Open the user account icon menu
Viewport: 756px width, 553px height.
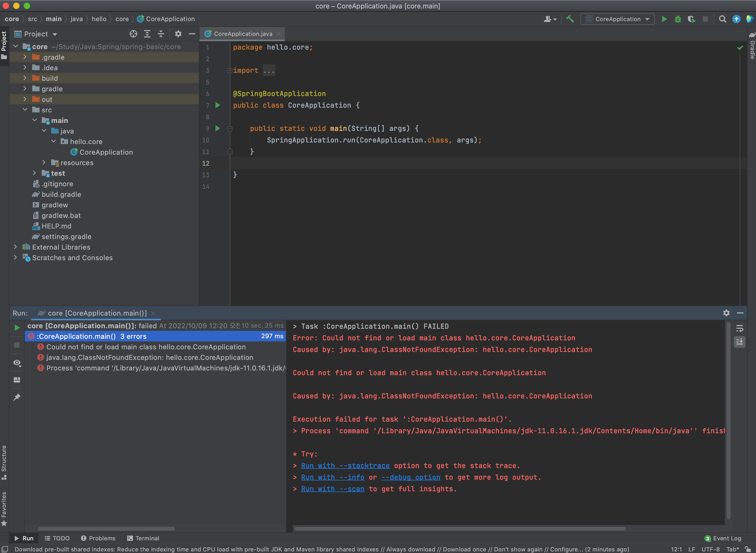click(550, 19)
